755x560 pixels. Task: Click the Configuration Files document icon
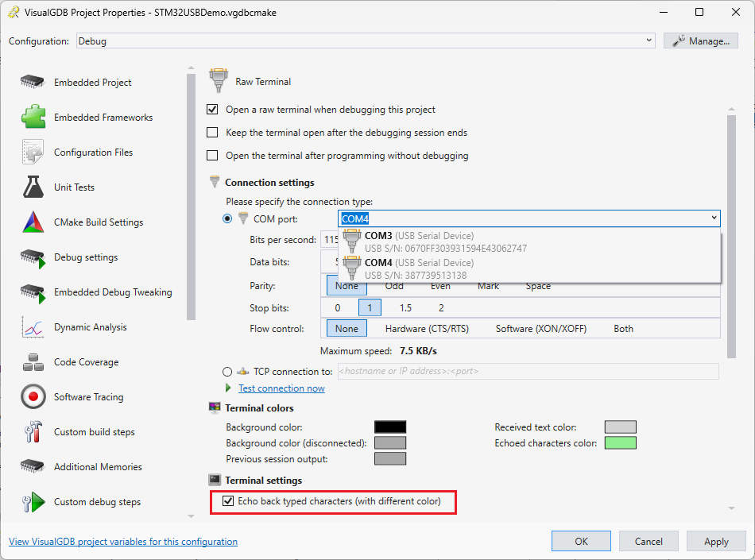click(33, 153)
